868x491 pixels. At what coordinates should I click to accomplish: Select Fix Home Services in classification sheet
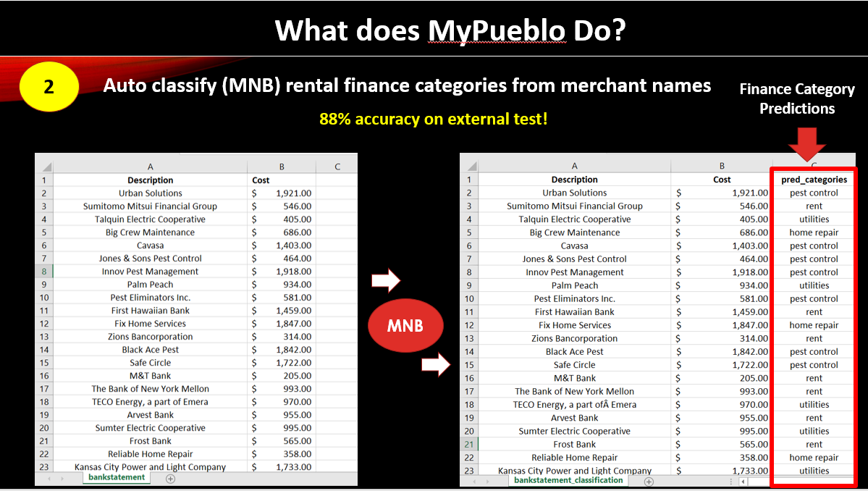(x=574, y=325)
